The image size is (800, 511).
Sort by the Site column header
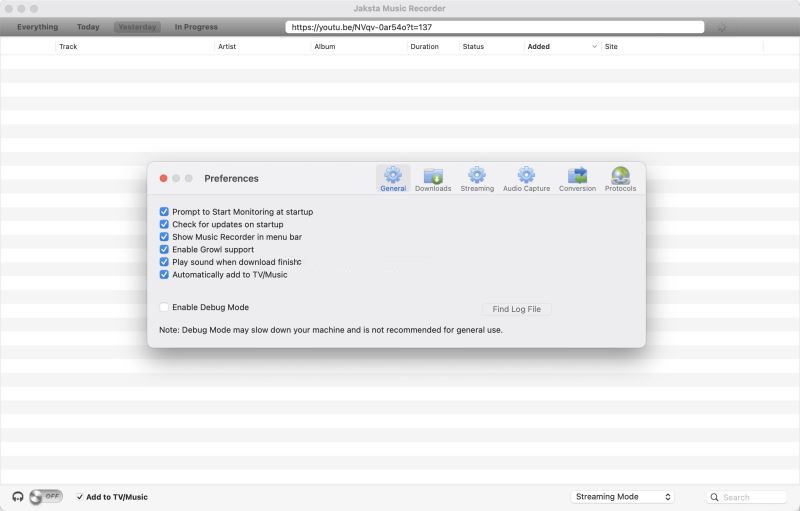[611, 46]
